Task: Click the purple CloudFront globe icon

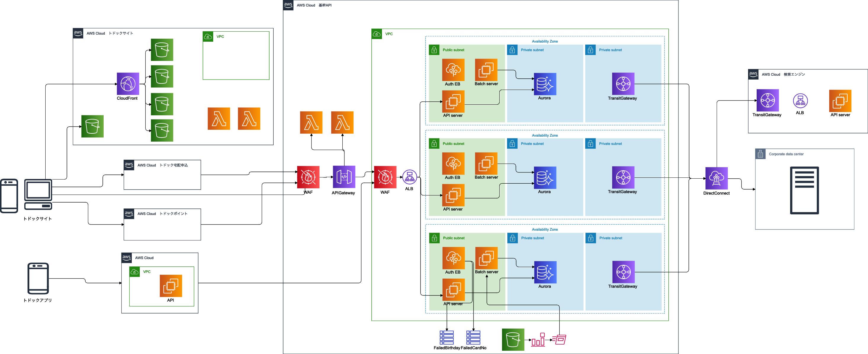Action: (x=128, y=83)
